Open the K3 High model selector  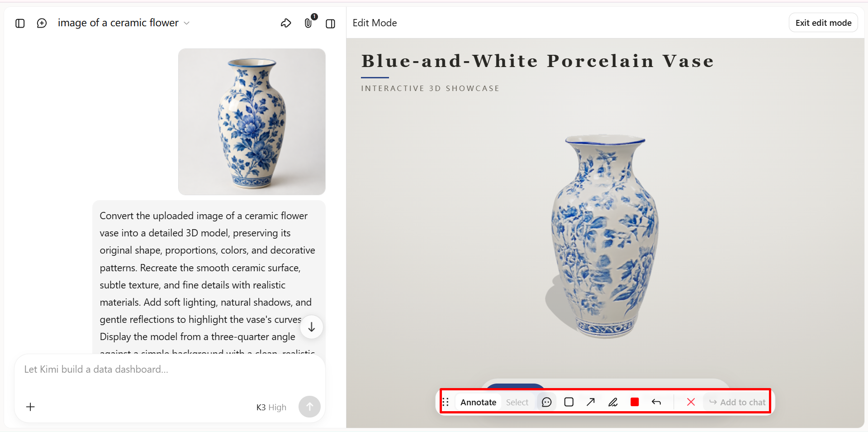click(271, 407)
